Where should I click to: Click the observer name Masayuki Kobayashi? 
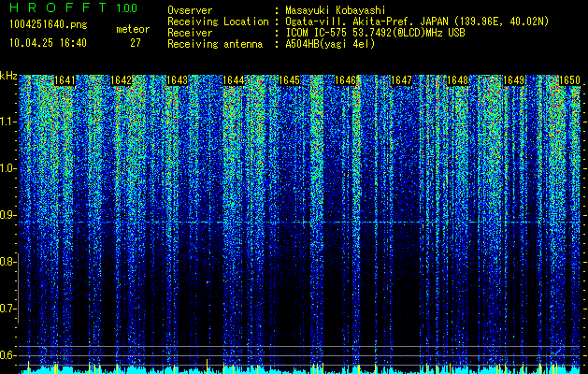[x=336, y=10]
